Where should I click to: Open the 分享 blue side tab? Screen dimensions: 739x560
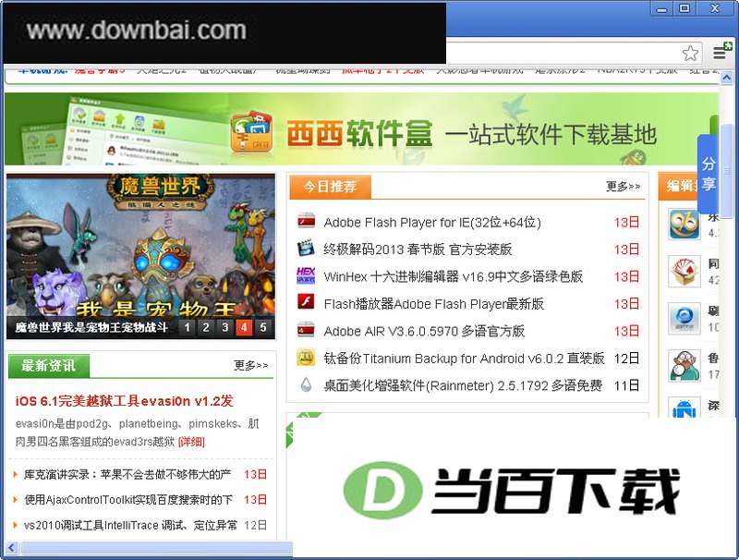click(708, 174)
